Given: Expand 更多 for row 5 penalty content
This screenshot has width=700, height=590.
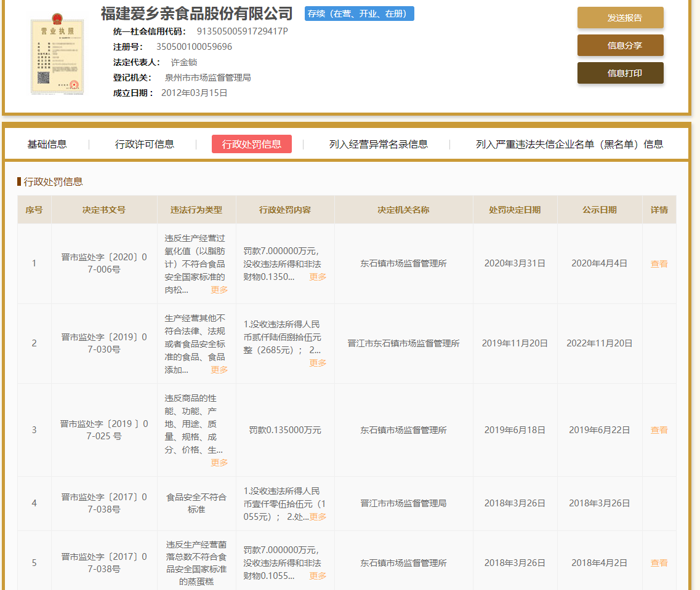Looking at the screenshot, I should 318,576.
